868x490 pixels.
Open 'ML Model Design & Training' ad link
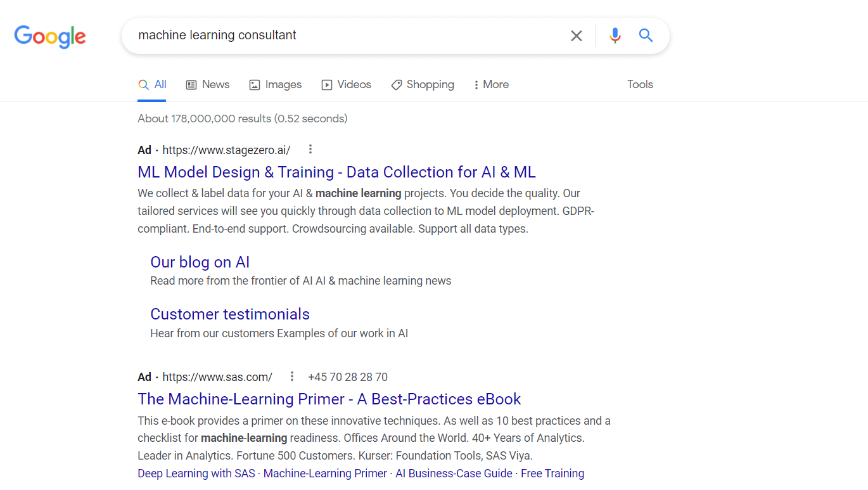[x=336, y=172]
